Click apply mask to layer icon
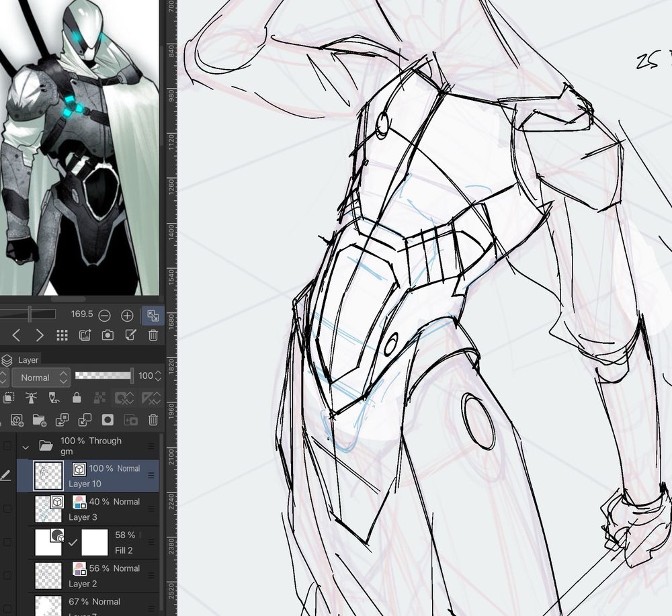This screenshot has height=616, width=672. [130, 420]
